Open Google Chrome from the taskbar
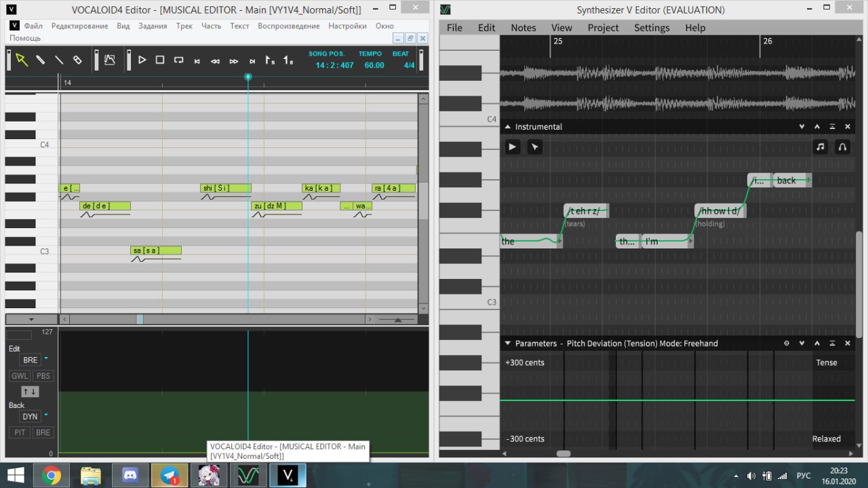The width and height of the screenshot is (868, 488). (51, 475)
